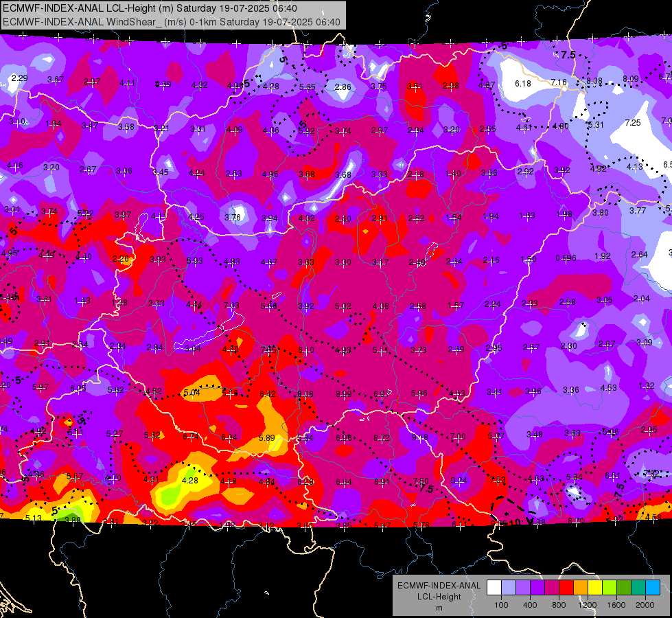Click the wind shear value 9.24
Image resolution: width=672 pixels, height=618 pixels.
click(459, 481)
